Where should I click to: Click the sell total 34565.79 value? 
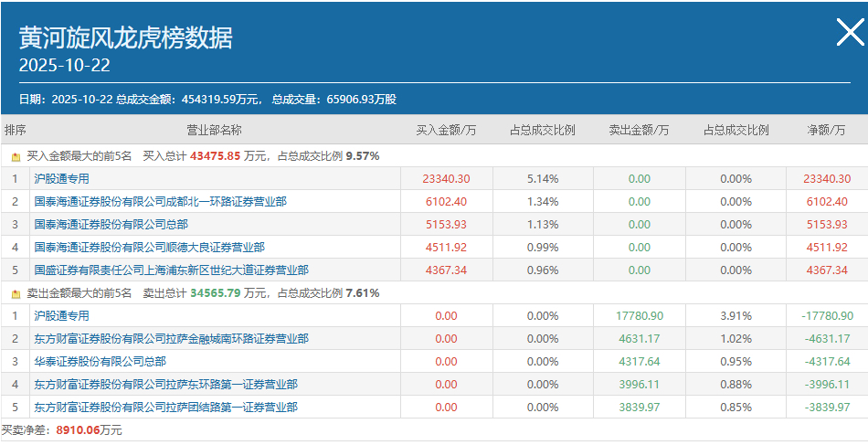[216, 293]
